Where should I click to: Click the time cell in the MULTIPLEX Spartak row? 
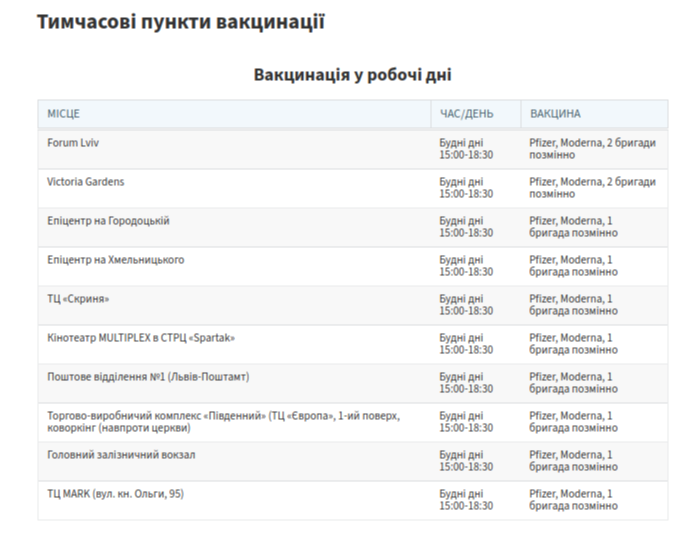tap(476, 344)
